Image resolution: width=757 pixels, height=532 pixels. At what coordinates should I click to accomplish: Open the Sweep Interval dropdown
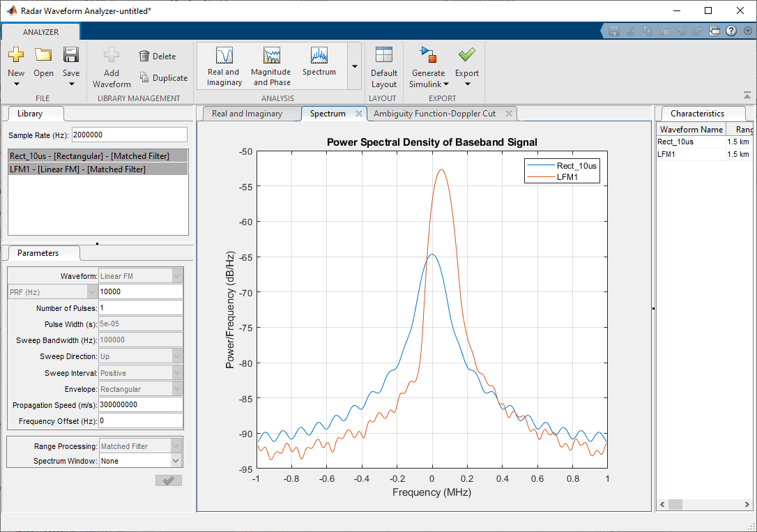177,373
